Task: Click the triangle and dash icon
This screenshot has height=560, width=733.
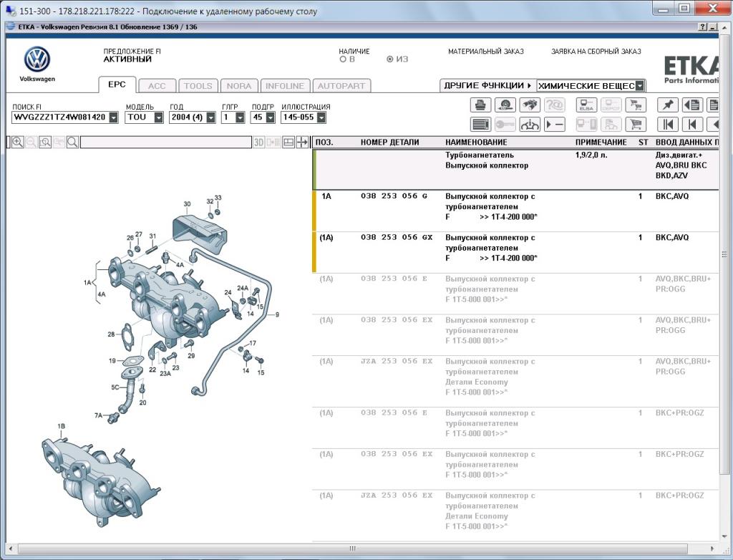Action: pyautogui.click(x=555, y=125)
